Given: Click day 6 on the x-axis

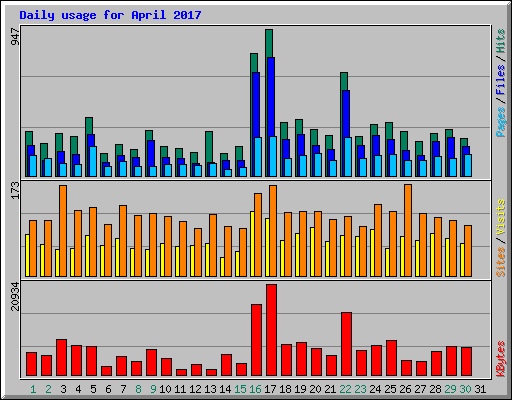Looking at the screenshot, I should 108,389.
